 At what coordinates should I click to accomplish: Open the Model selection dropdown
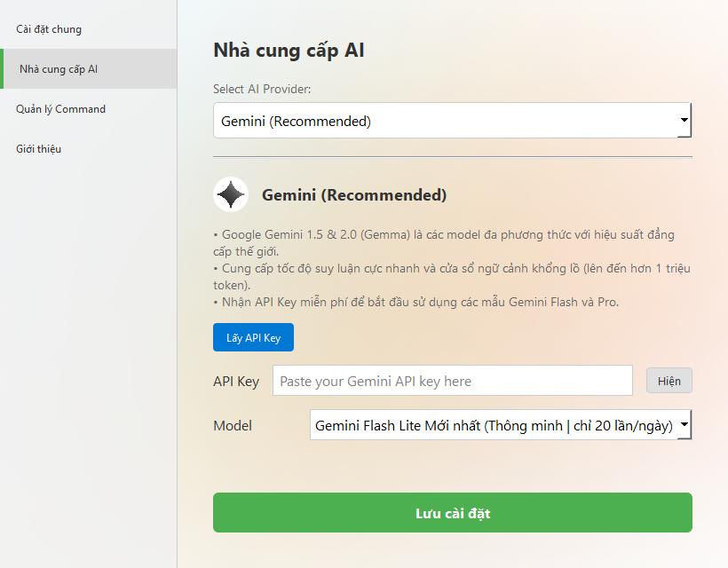click(501, 424)
